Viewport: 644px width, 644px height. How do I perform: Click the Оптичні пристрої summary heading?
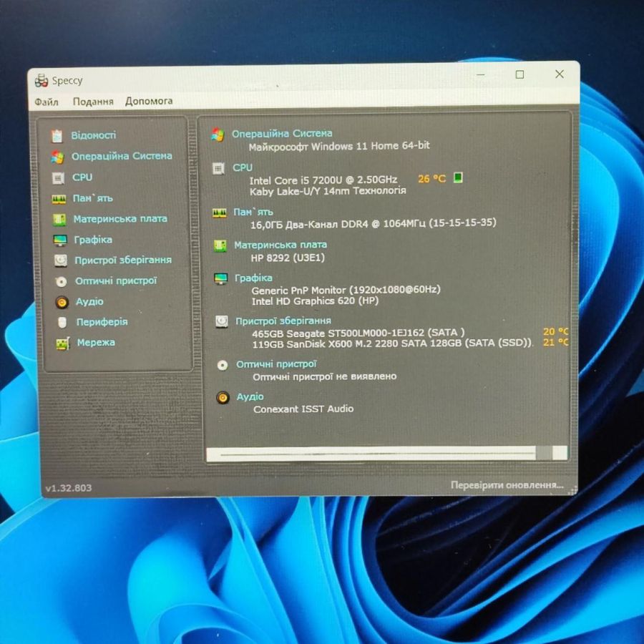click(276, 364)
